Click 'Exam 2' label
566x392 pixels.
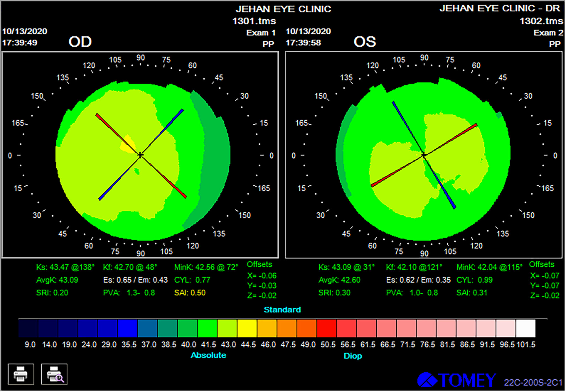[x=548, y=33]
